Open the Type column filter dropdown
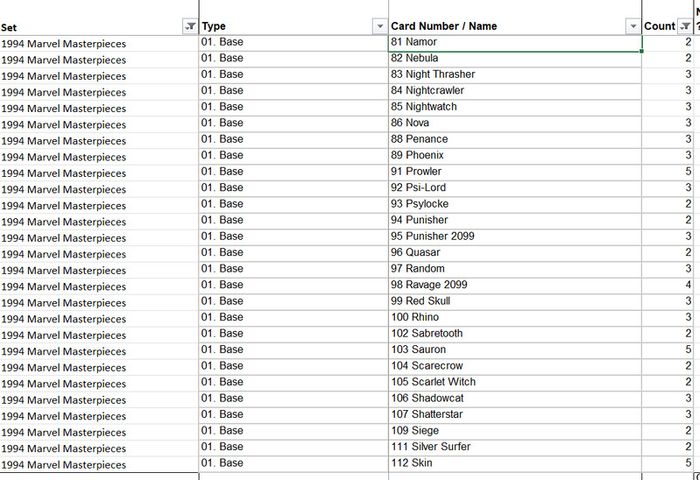This screenshot has width=700, height=480. (x=379, y=26)
